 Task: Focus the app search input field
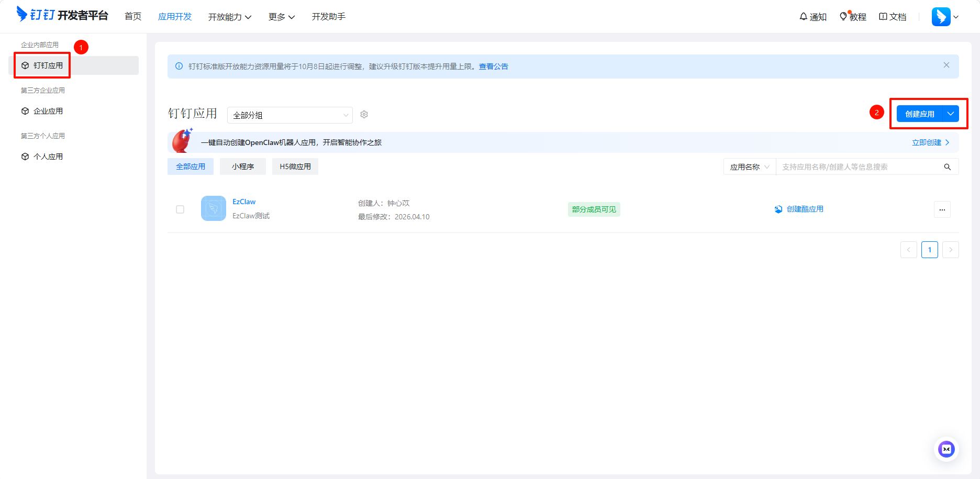[x=859, y=167]
